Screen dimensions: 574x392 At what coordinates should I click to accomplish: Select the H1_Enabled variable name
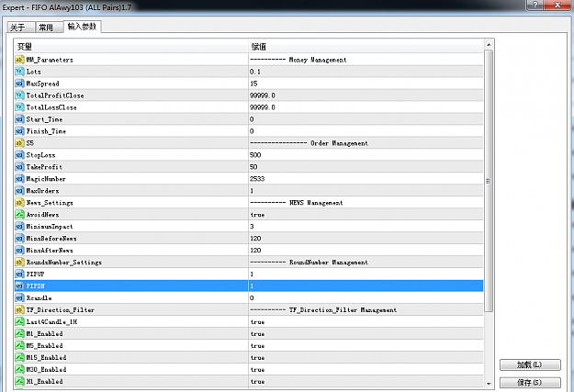pos(44,381)
